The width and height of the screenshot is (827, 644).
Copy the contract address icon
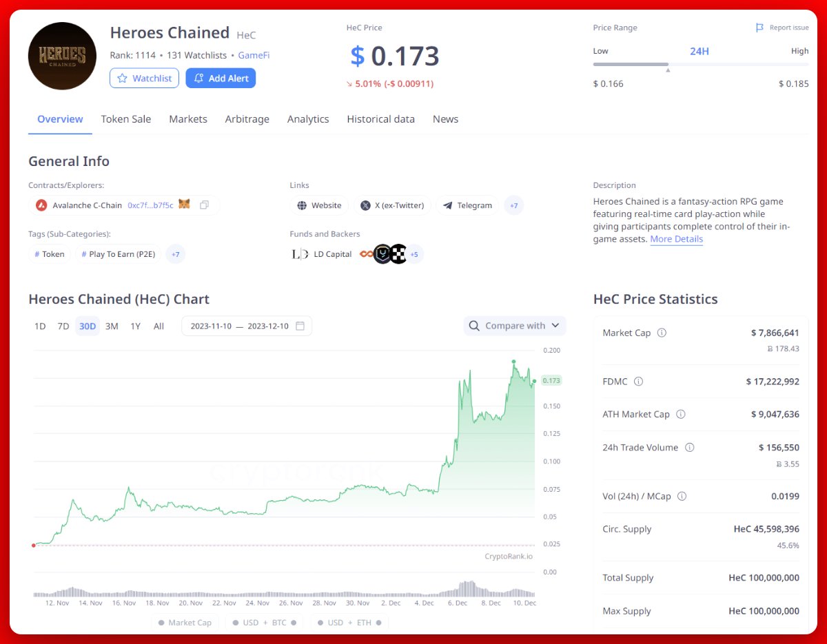(204, 205)
